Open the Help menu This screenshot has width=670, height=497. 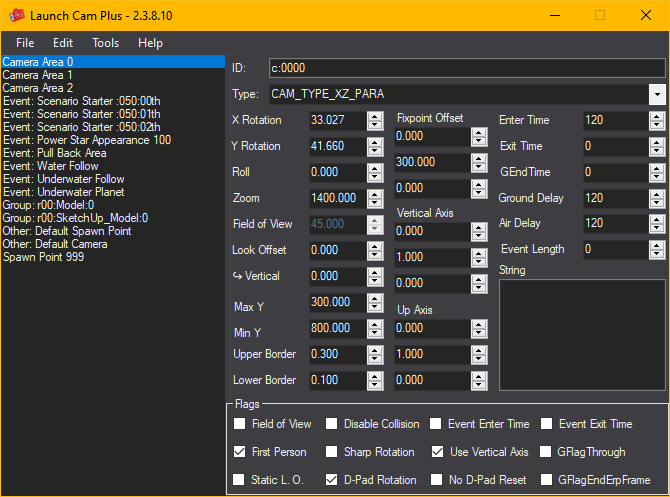tap(150, 43)
